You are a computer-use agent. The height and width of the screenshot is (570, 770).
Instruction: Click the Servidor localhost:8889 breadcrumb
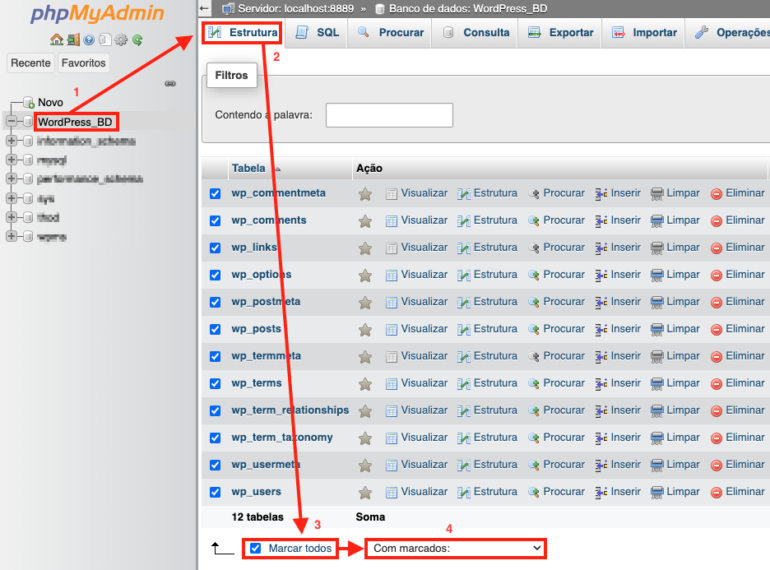[x=296, y=8]
